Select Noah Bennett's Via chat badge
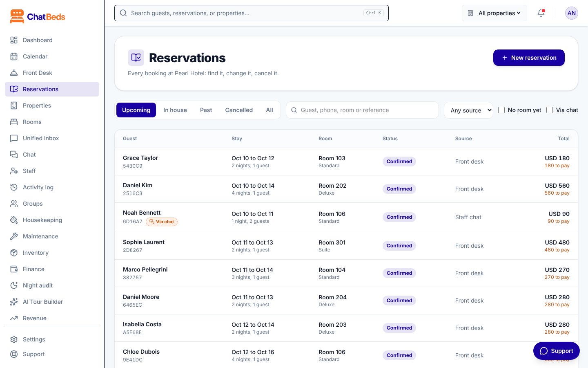588x368 pixels. (162, 222)
